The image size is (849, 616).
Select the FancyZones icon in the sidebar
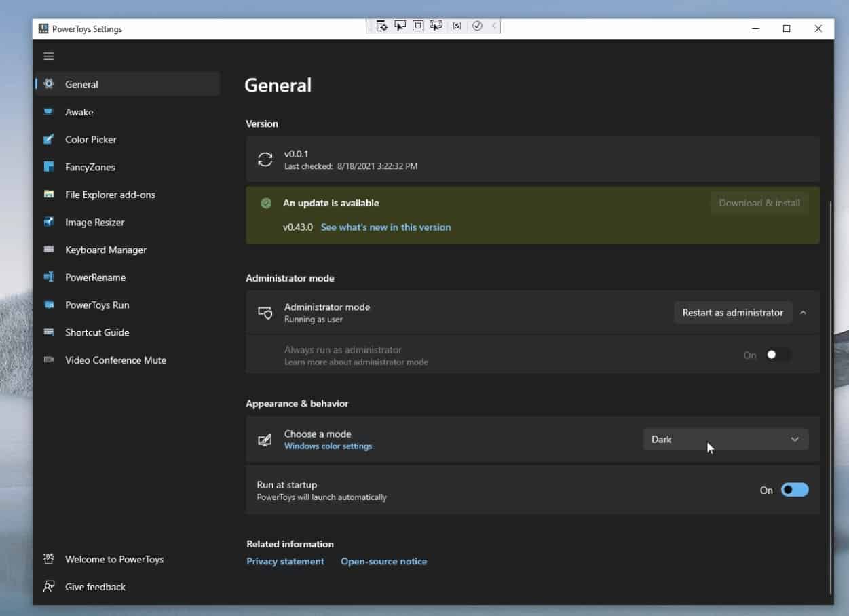[49, 167]
